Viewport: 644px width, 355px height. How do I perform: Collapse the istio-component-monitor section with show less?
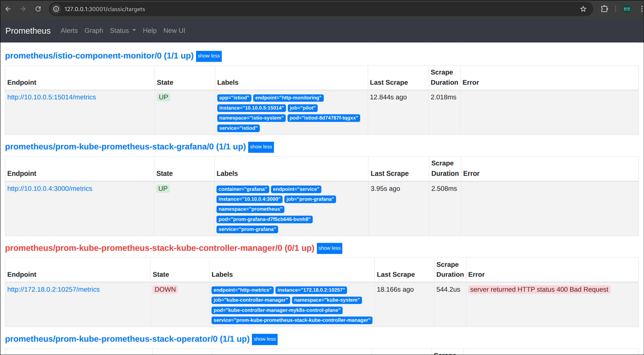209,56
